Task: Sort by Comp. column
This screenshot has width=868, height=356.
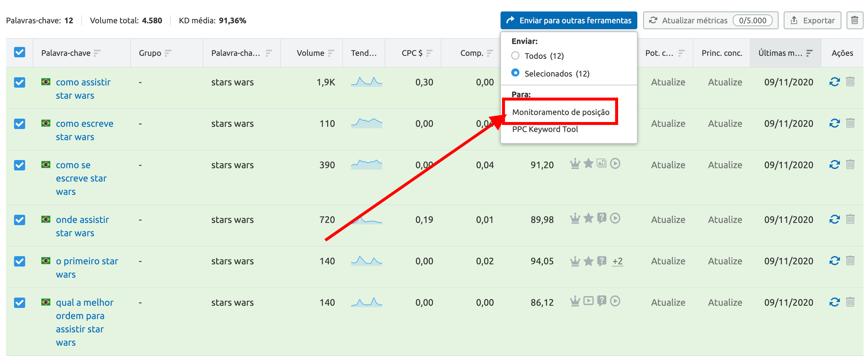Action: coord(490,53)
